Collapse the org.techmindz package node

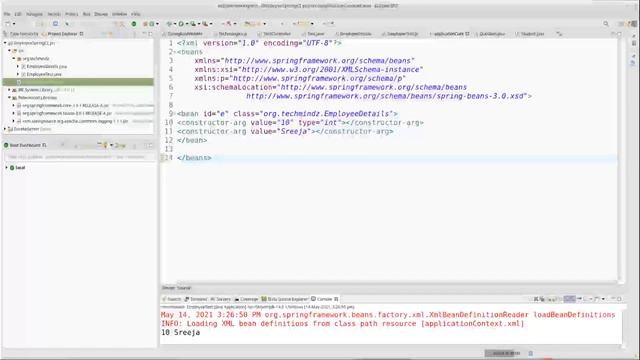pos(13,59)
